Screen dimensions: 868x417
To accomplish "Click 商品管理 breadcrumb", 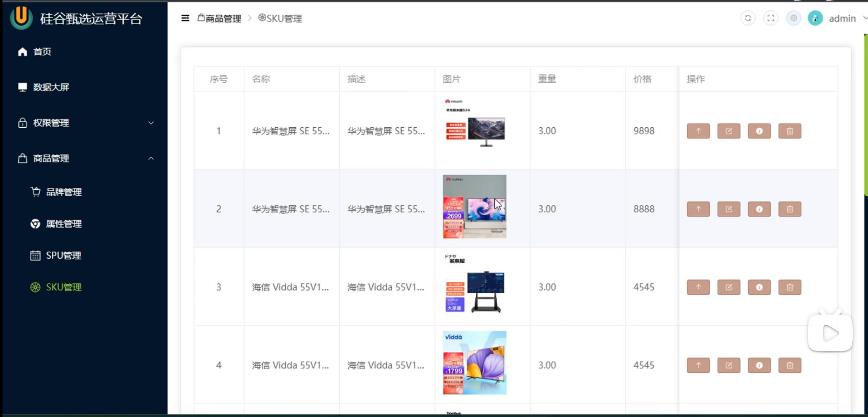I will [219, 18].
